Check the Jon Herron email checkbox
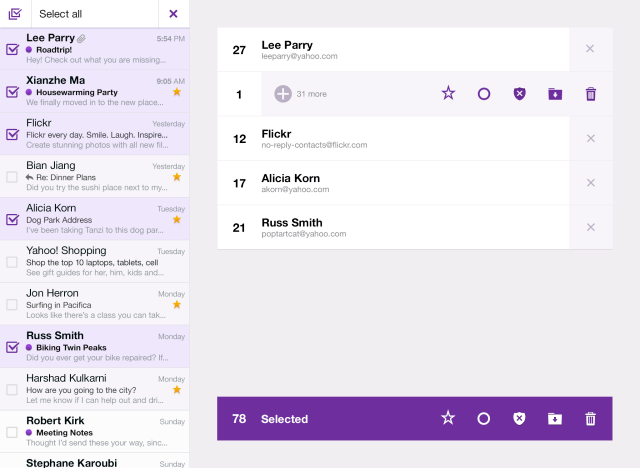Screen dimensions: 640x468 12,304
